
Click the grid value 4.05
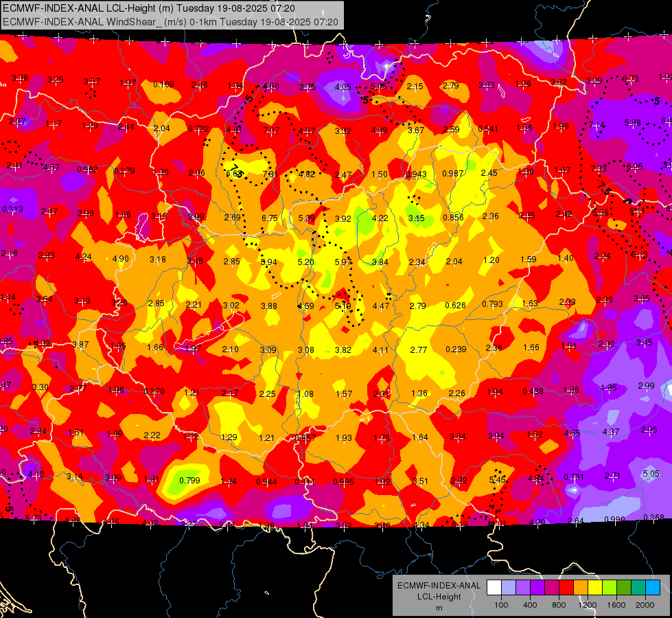pos(343,87)
